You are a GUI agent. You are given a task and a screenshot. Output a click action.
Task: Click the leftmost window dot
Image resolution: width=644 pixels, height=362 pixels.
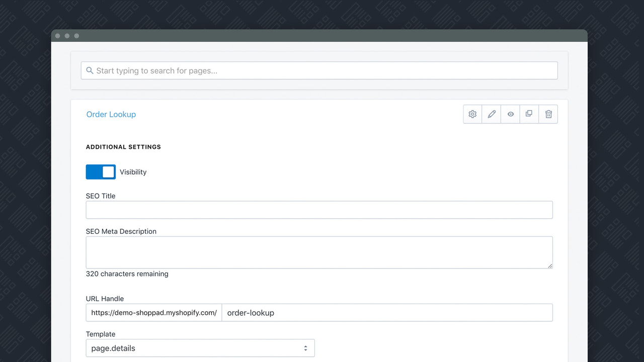pyautogui.click(x=58, y=36)
